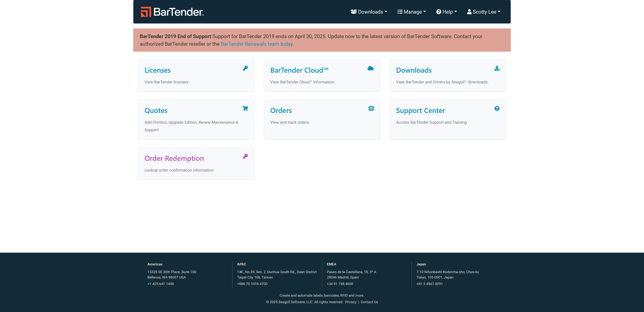Open the Scotty Lee account menu
This screenshot has width=644, height=312.
coord(484,12)
